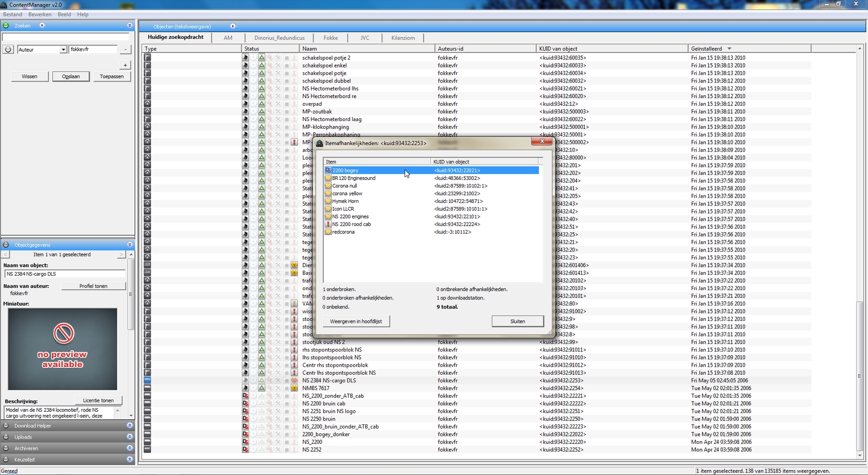868x475 pixels.
Task: Select the Huidige zoekopdracht tab
Action: point(175,37)
